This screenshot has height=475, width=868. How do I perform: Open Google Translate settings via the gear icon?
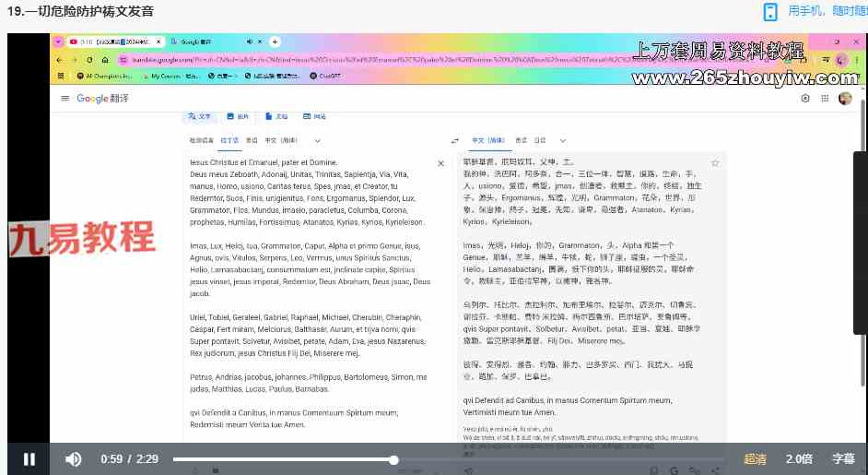point(805,99)
